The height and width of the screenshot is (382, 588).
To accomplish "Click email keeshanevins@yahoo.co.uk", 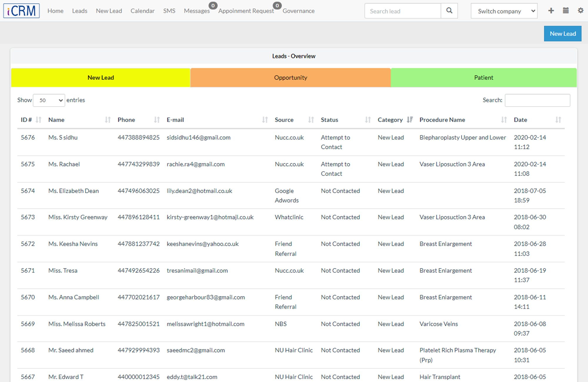I will [x=203, y=244].
